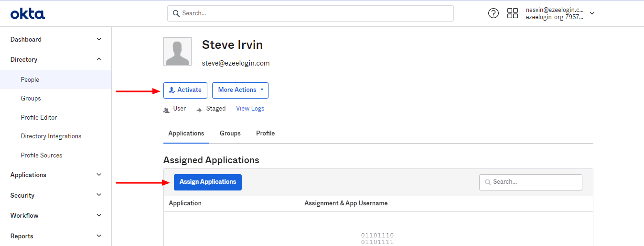
Task: Expand the Dashboard sidebar section
Action: (x=99, y=39)
